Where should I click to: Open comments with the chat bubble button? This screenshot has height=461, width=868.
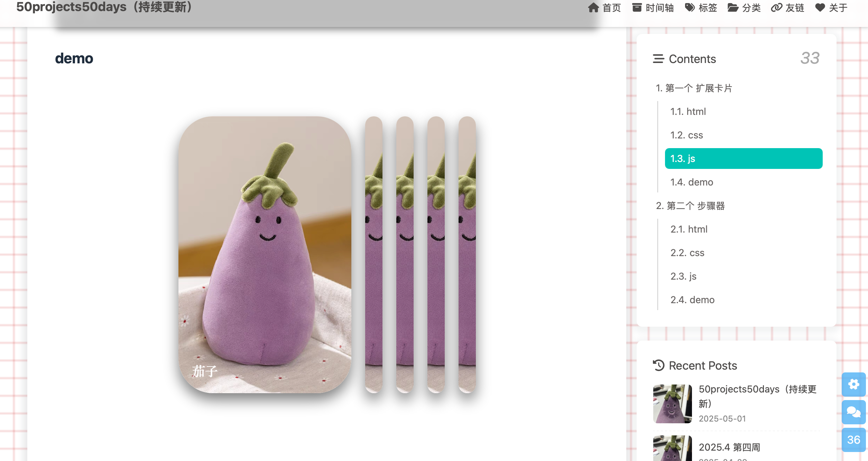(853, 412)
